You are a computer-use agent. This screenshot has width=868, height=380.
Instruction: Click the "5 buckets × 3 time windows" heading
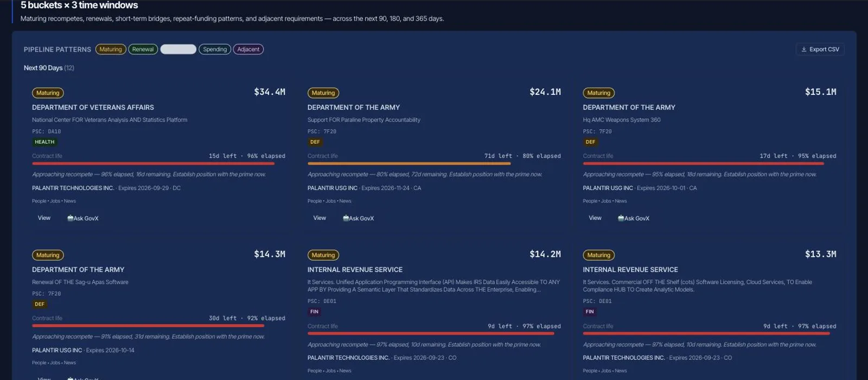point(79,5)
